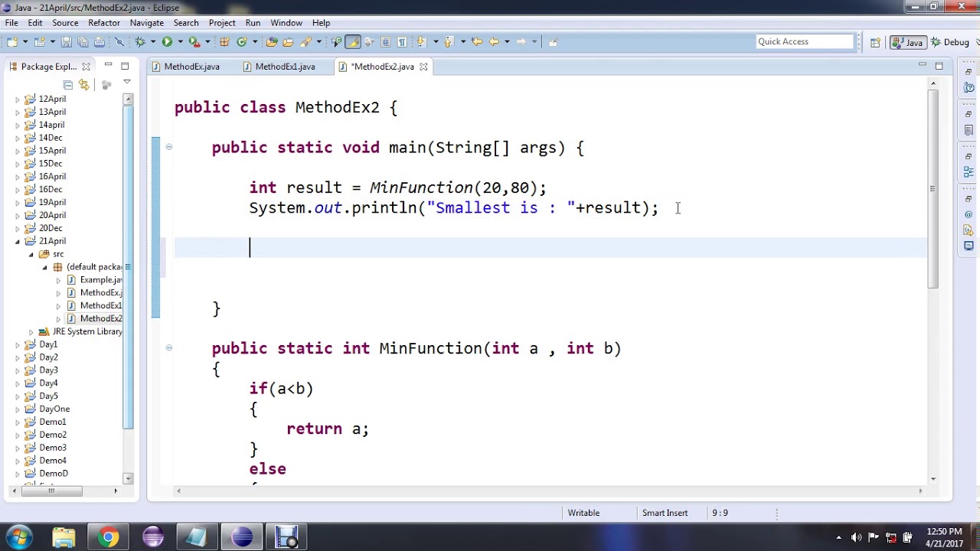This screenshot has width=980, height=551.
Task: Collapse All in Package Explorer
Action: coord(68,84)
